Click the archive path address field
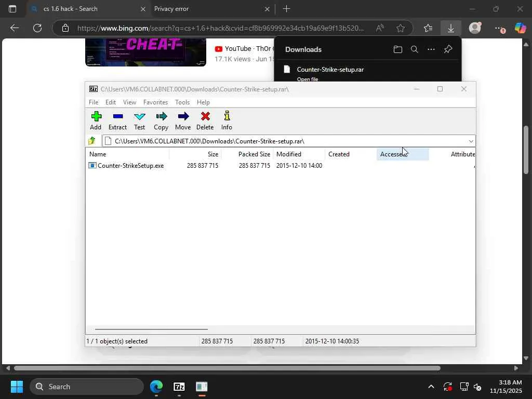 tap(285, 141)
